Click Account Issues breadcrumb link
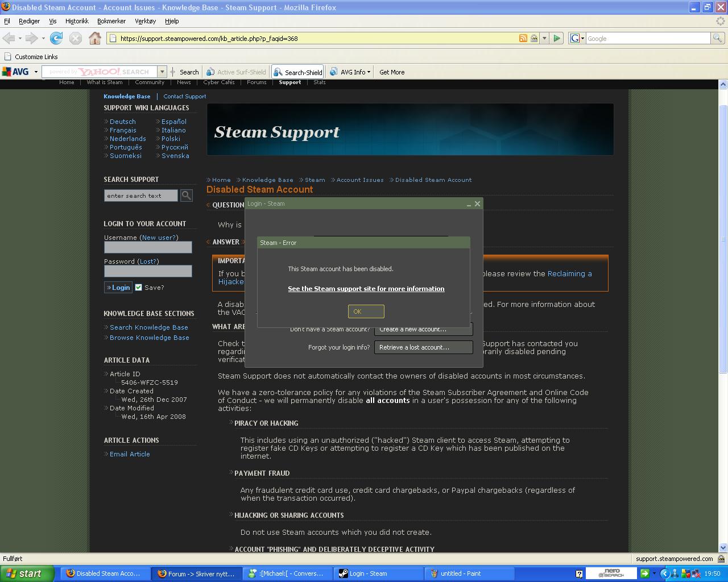 (360, 180)
